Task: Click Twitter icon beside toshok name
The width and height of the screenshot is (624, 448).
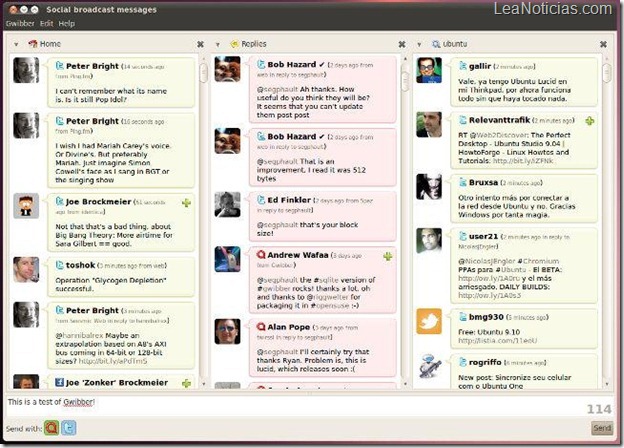Action: pyautogui.click(x=60, y=265)
